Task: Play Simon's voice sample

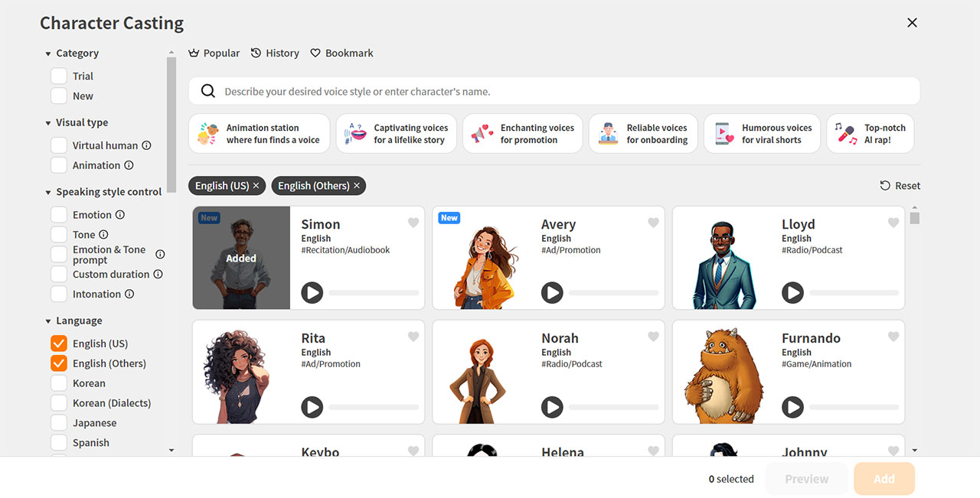Action: pyautogui.click(x=312, y=292)
